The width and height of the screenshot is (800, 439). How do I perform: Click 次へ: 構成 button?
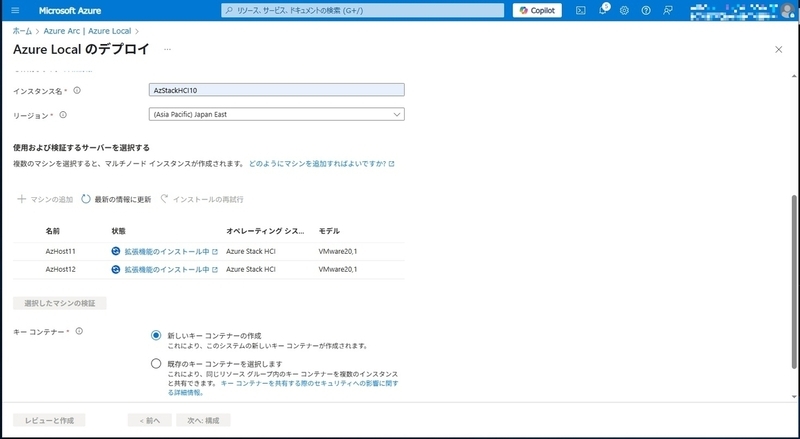tap(203, 421)
